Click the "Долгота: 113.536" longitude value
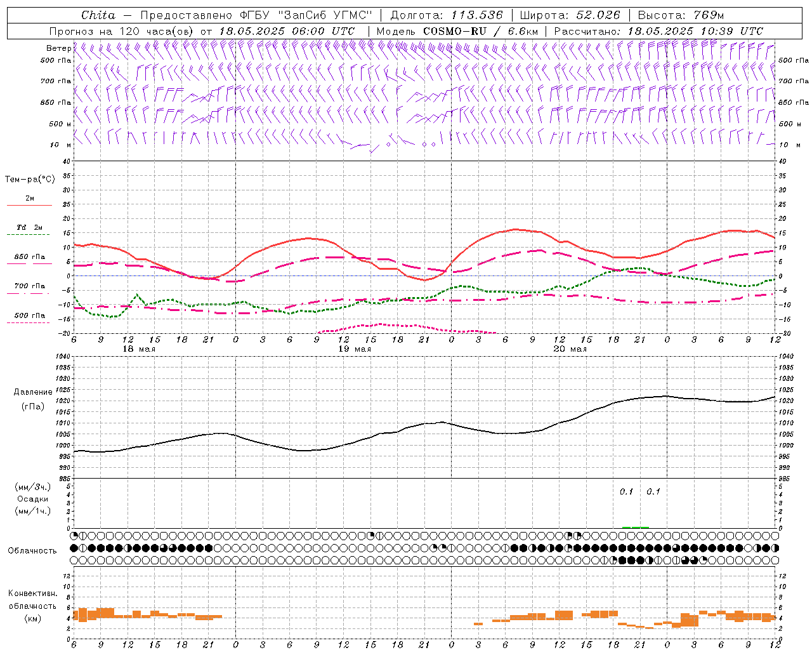 (447, 15)
